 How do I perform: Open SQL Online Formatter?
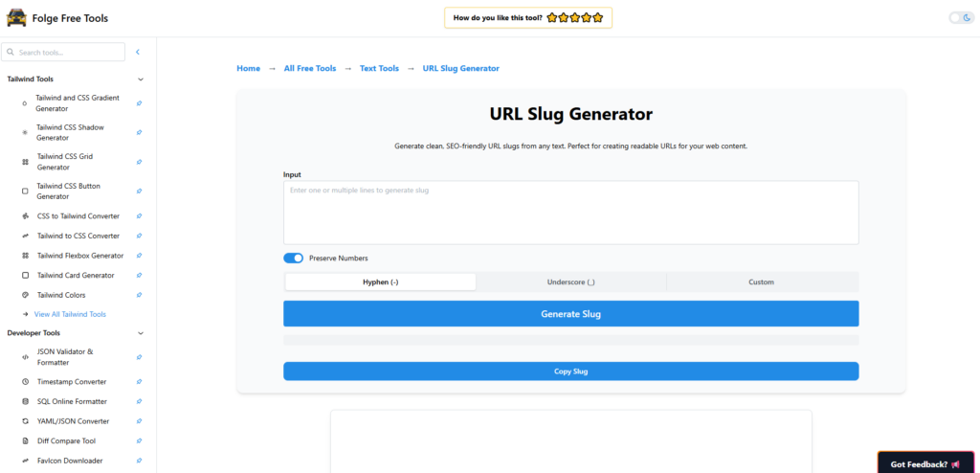[72, 402]
